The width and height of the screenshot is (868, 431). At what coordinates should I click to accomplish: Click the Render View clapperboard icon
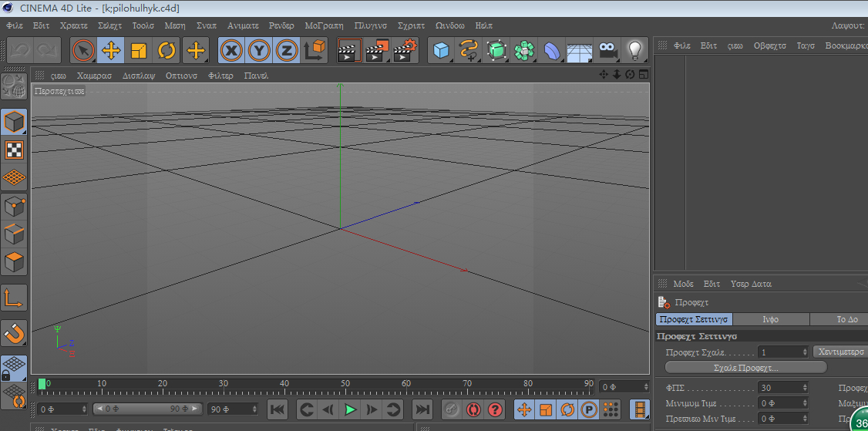click(349, 51)
